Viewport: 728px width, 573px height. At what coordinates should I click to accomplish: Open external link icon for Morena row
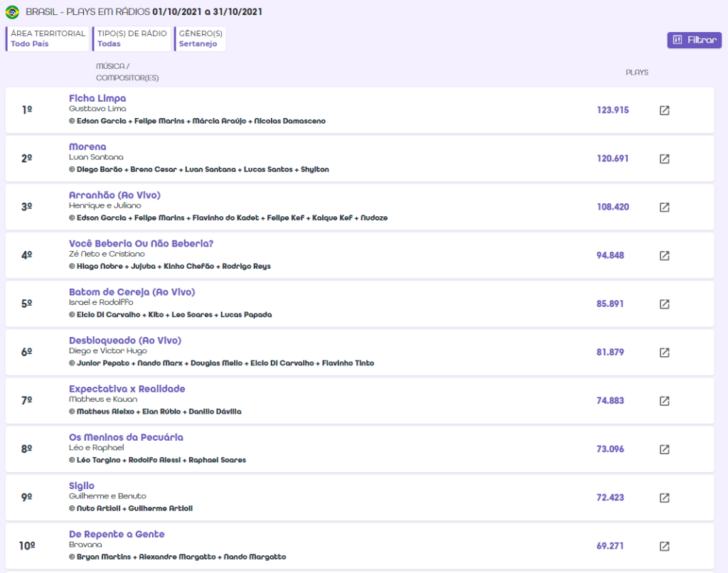pyautogui.click(x=664, y=159)
